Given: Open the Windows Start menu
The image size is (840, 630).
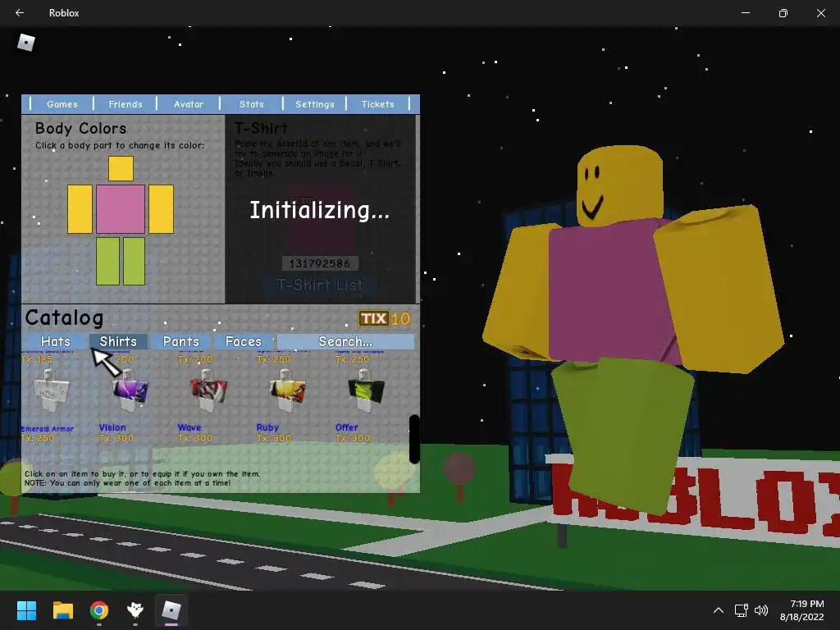Looking at the screenshot, I should pyautogui.click(x=26, y=610).
